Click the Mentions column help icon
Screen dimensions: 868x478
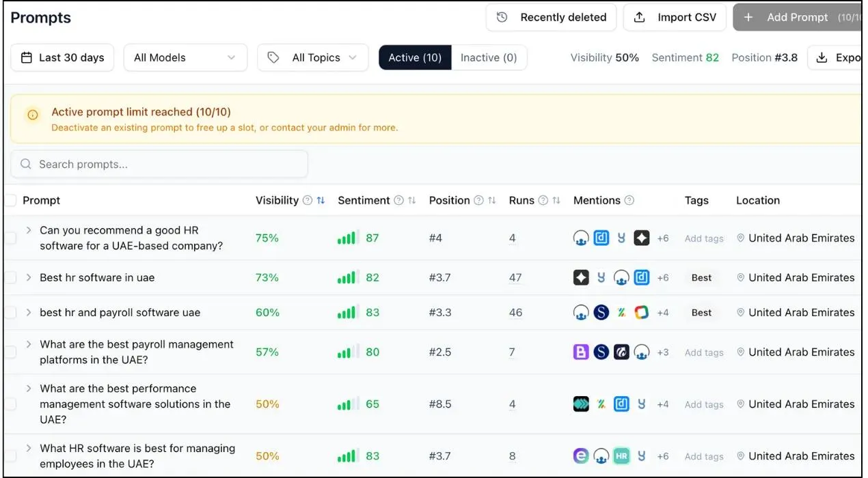(x=629, y=201)
